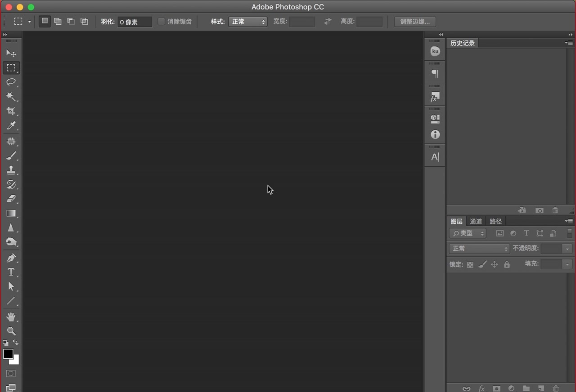Open the 类型 layer filter dropdown
This screenshot has width=576, height=392.
468,233
